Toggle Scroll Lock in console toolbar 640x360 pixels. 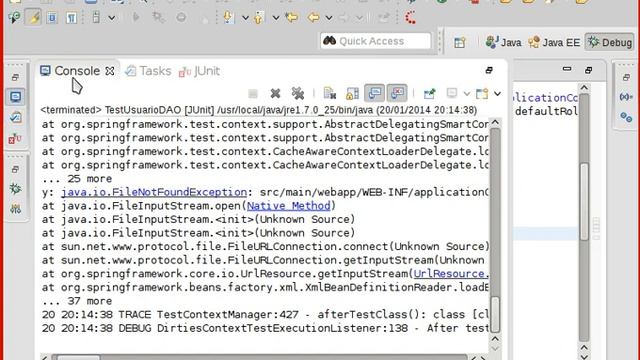pos(352,94)
